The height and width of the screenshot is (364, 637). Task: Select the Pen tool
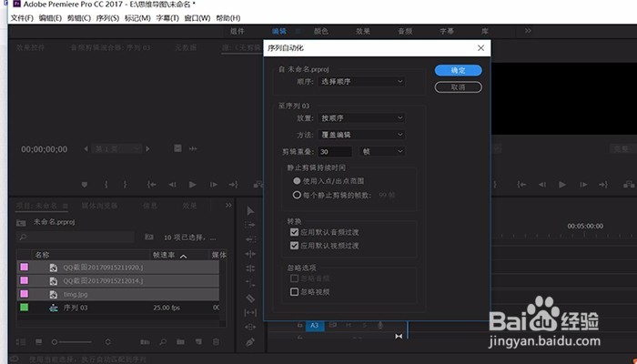[x=250, y=342]
